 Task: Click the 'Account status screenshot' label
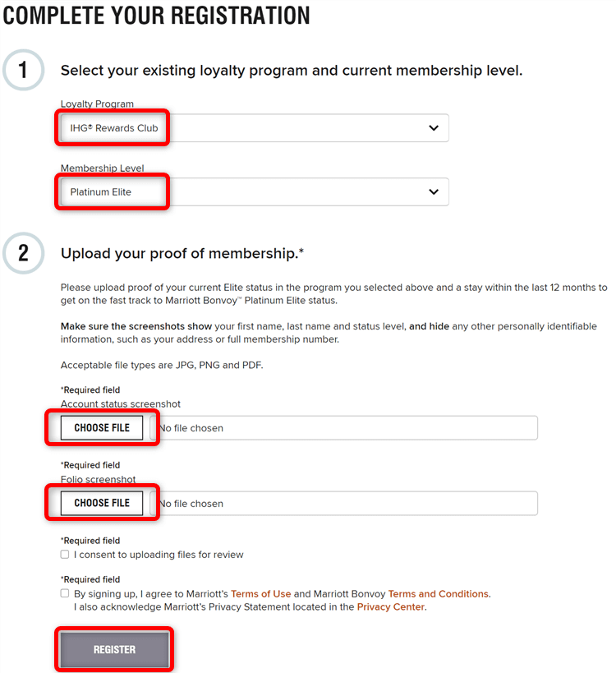[121, 404]
